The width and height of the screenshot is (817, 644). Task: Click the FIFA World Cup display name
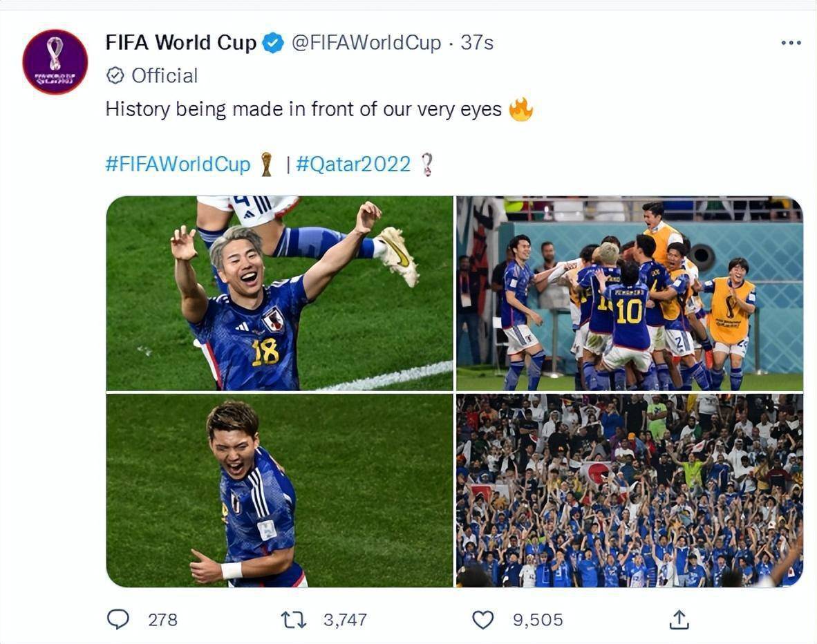(x=181, y=43)
